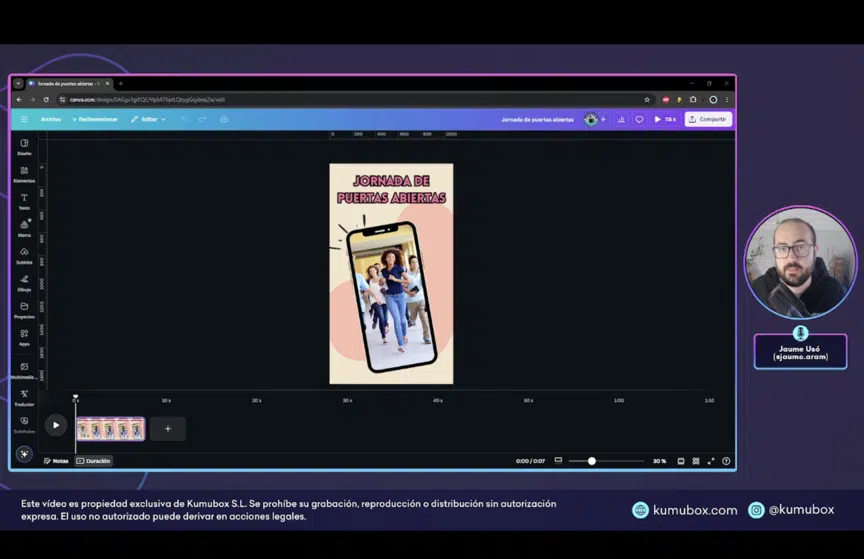Image resolution: width=864 pixels, height=559 pixels.
Task: Select the Texto tool in sidebar
Action: click(24, 201)
